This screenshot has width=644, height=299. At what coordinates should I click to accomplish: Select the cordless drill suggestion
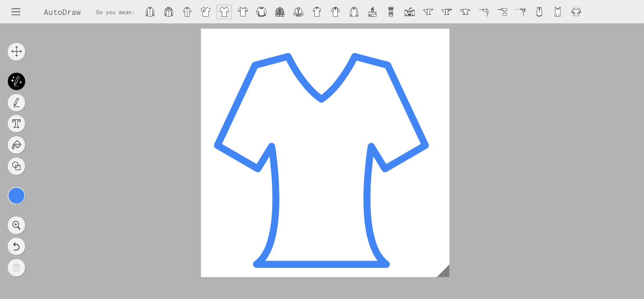coord(502,12)
